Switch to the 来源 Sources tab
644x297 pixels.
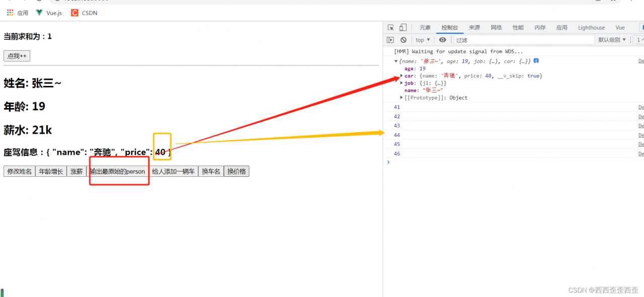coord(474,28)
